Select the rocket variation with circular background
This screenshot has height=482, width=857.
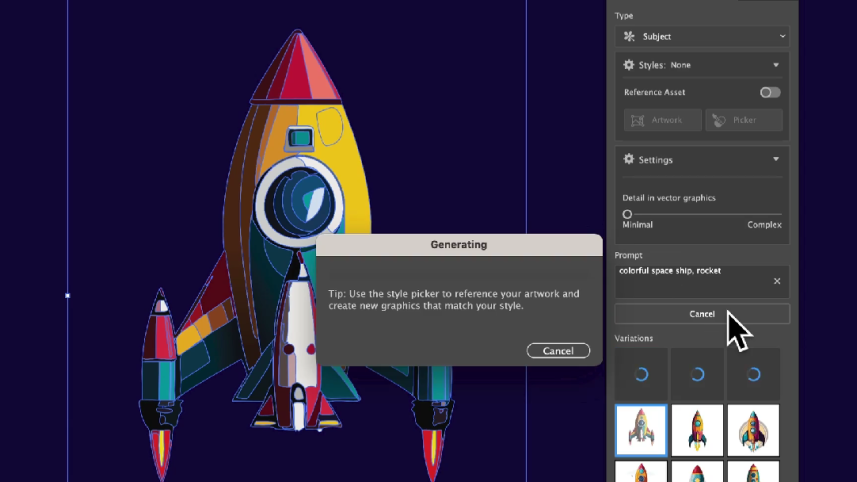click(753, 431)
